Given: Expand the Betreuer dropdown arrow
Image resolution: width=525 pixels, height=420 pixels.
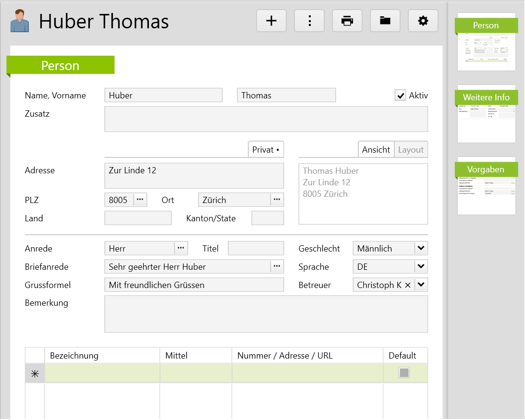Looking at the screenshot, I should click(x=421, y=285).
